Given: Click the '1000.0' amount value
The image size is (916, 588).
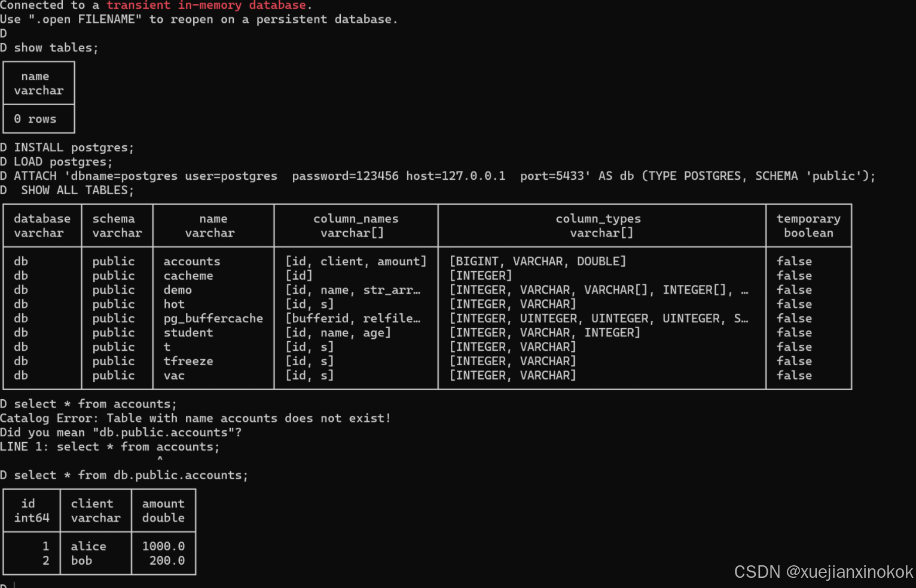Looking at the screenshot, I should coord(163,547).
